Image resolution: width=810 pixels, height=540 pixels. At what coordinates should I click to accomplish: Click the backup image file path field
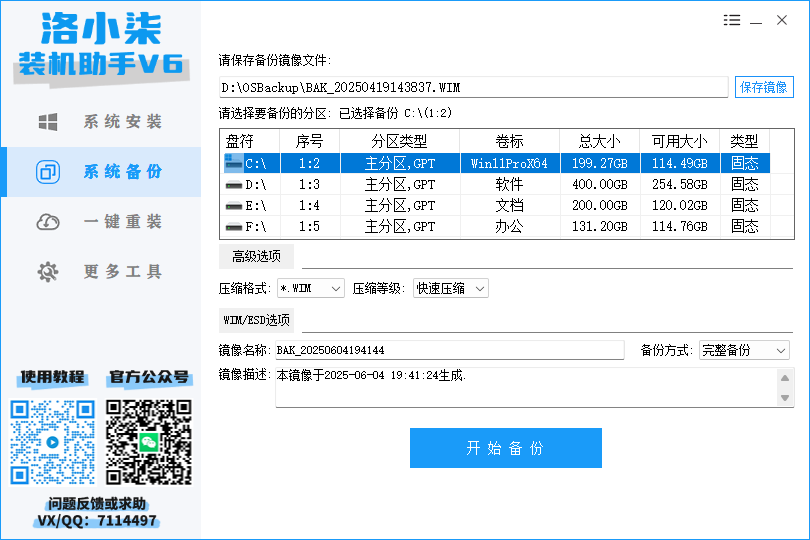point(473,87)
